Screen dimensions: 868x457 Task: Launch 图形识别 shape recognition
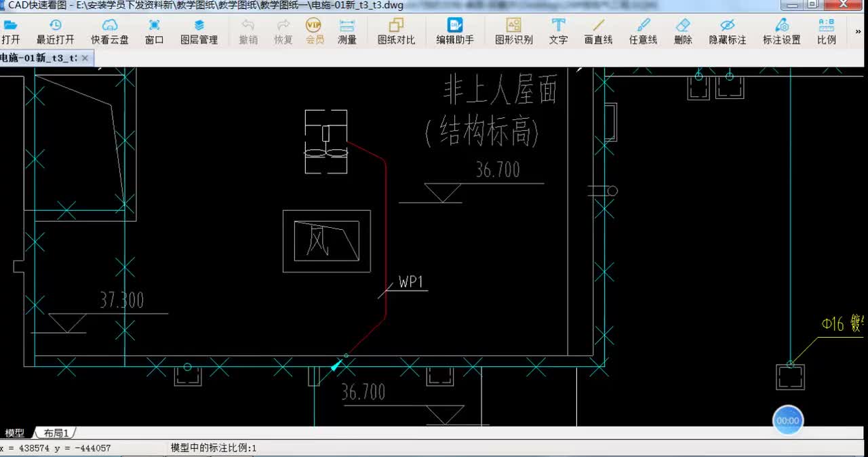point(513,32)
